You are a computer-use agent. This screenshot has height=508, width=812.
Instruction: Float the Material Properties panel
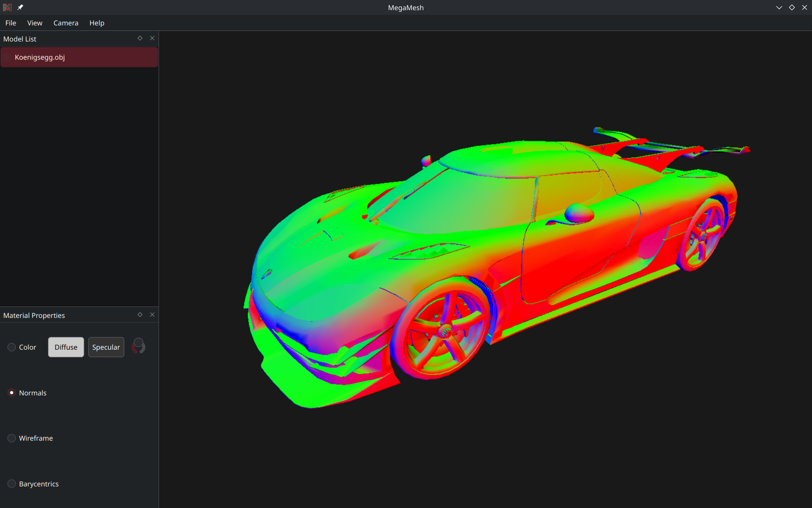tap(140, 315)
